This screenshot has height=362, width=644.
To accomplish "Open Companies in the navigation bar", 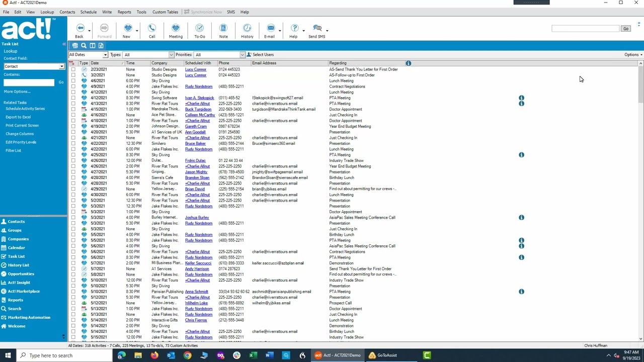I will (18, 239).
